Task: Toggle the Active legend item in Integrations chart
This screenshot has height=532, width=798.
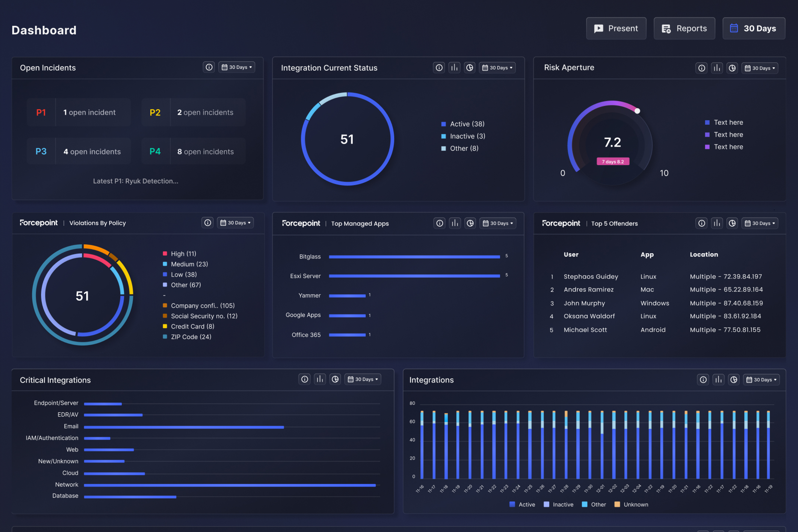Action: coord(522,505)
